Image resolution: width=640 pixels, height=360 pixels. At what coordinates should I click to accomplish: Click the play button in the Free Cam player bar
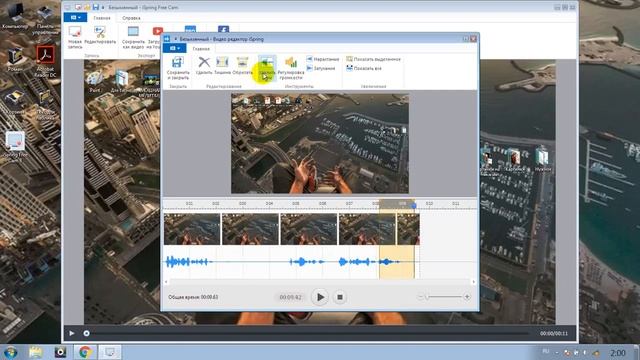pos(72,333)
